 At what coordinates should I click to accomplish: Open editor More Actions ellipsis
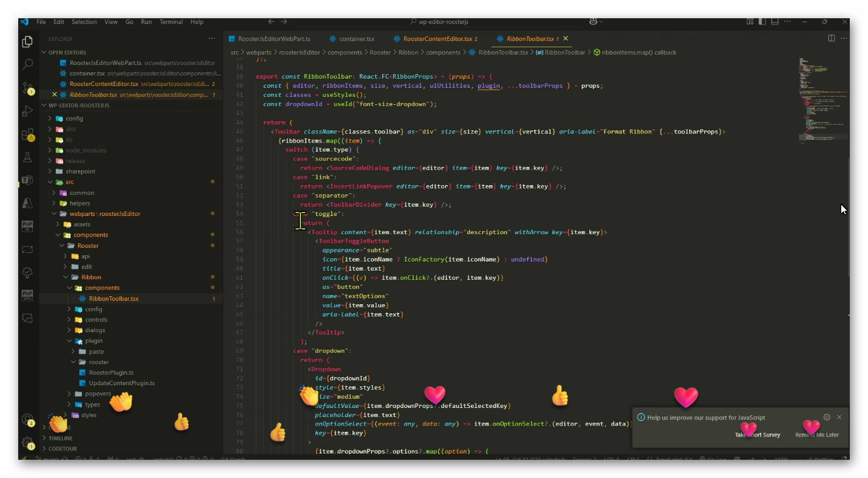pos(844,38)
